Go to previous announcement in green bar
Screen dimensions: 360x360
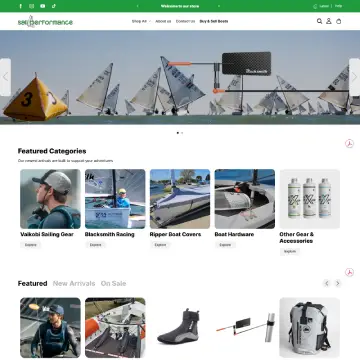pos(138,6)
